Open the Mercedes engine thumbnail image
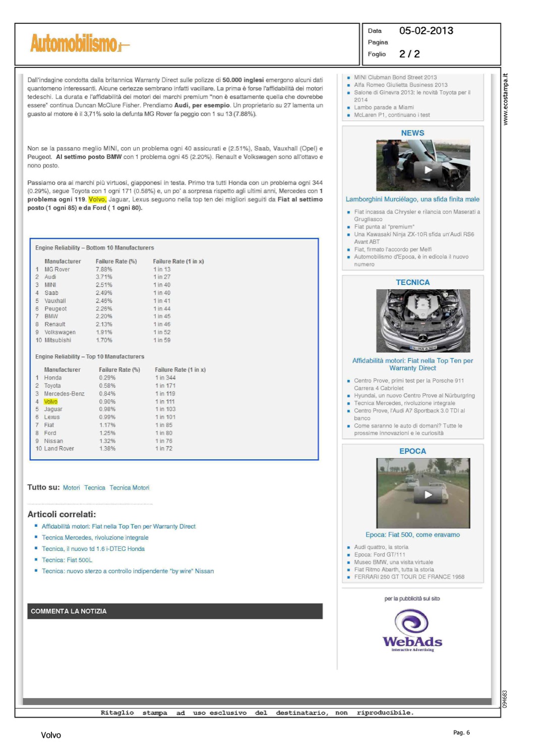 click(x=423, y=321)
